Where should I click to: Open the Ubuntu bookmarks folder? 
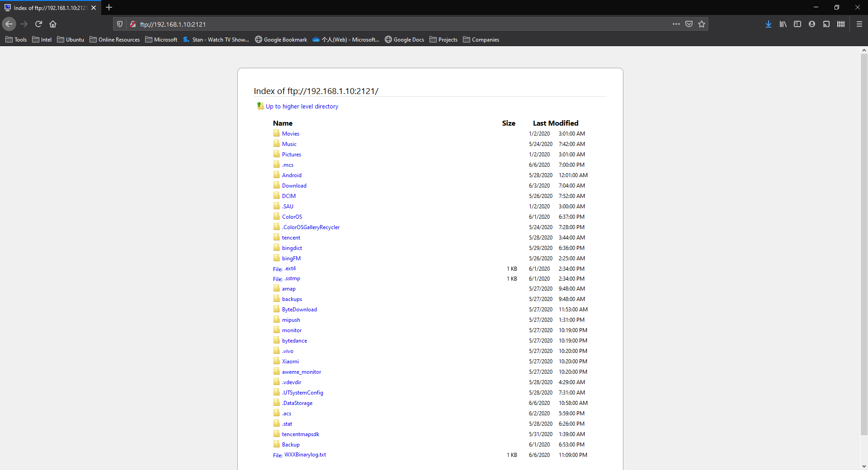click(x=71, y=40)
